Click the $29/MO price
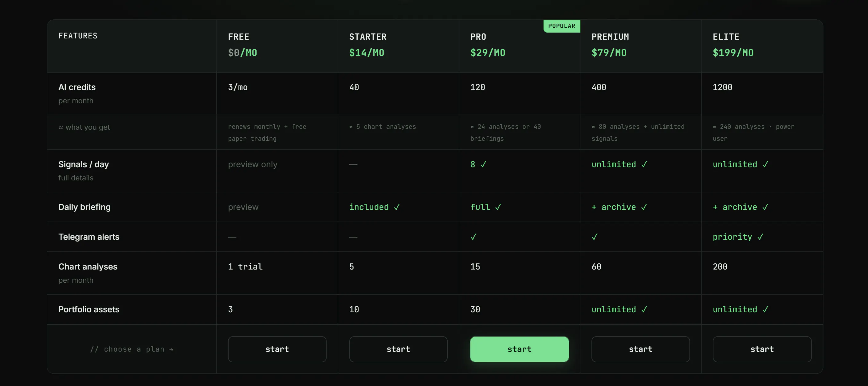 pyautogui.click(x=488, y=53)
